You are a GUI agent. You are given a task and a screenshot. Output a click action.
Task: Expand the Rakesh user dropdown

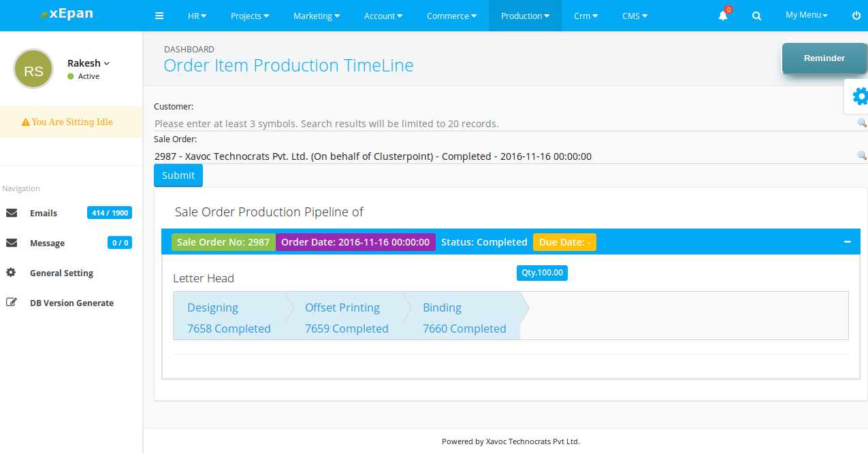(89, 63)
